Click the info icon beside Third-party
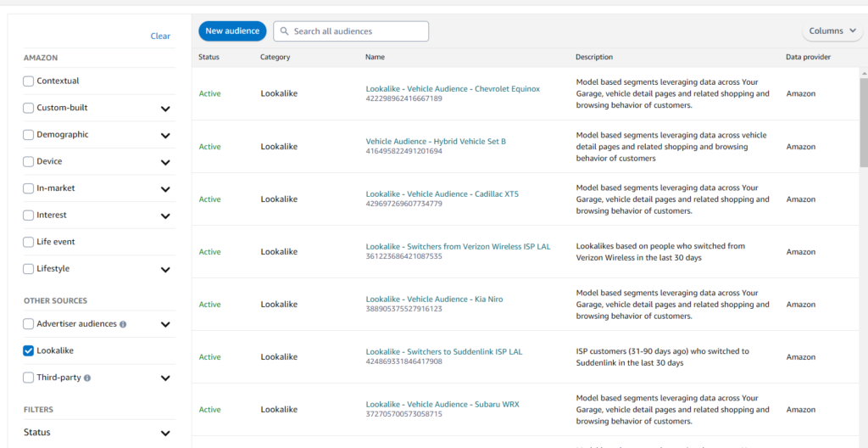 (x=87, y=378)
